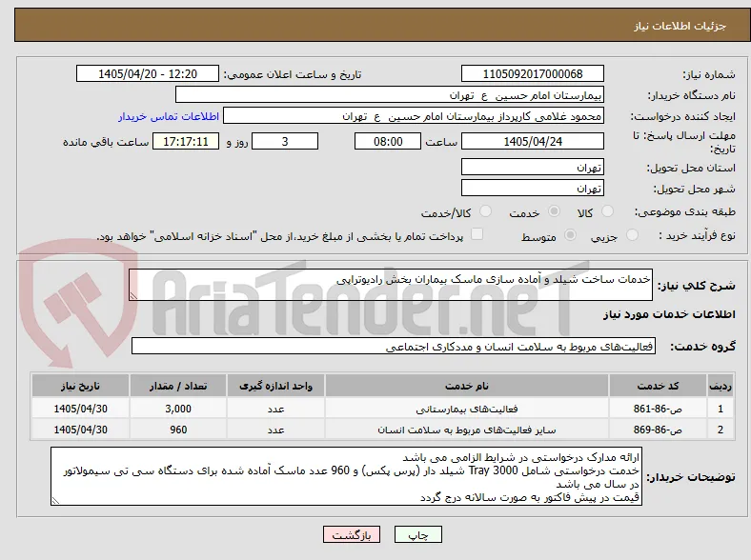Click the بازگشت back button
The height and width of the screenshot is (560, 751).
tap(352, 534)
